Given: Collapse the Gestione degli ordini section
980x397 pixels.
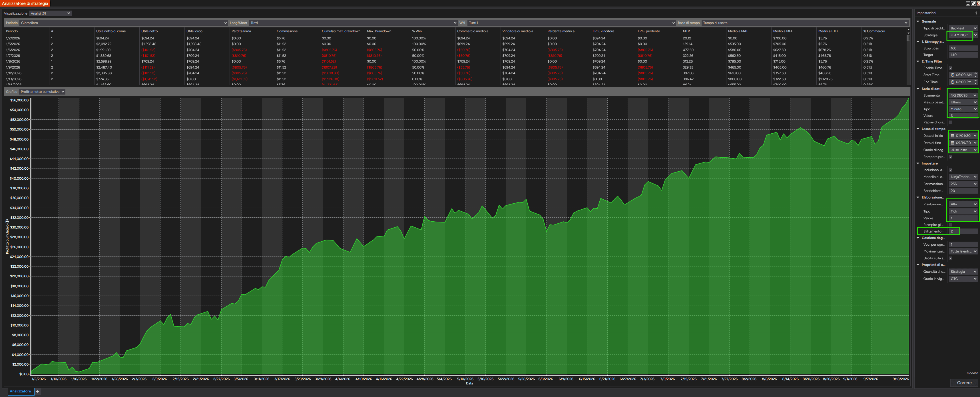Looking at the screenshot, I should (918, 238).
